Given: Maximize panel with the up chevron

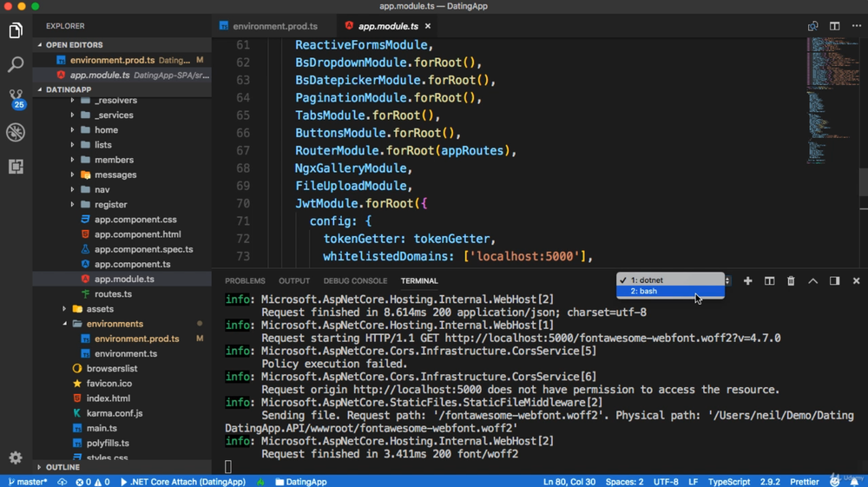Looking at the screenshot, I should (812, 281).
